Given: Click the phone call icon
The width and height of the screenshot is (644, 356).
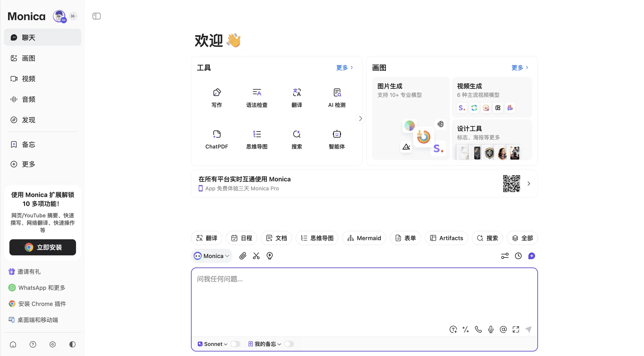Looking at the screenshot, I should point(478,329).
